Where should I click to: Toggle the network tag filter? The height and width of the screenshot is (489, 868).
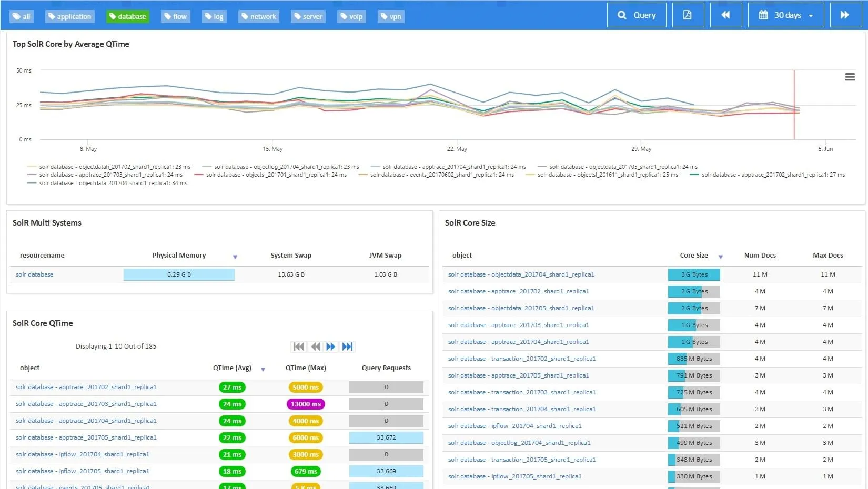tap(258, 17)
